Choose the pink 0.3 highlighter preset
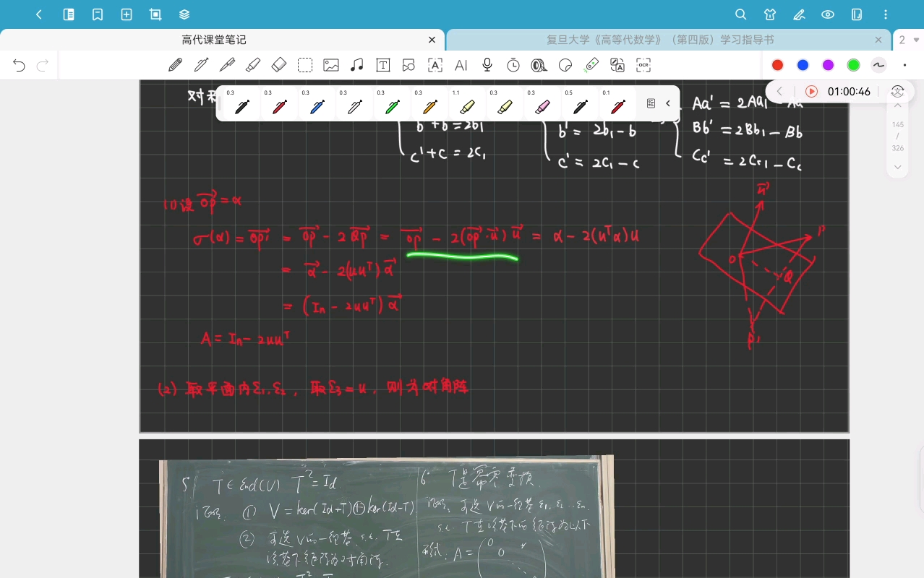Image resolution: width=924 pixels, height=578 pixels. [x=542, y=104]
